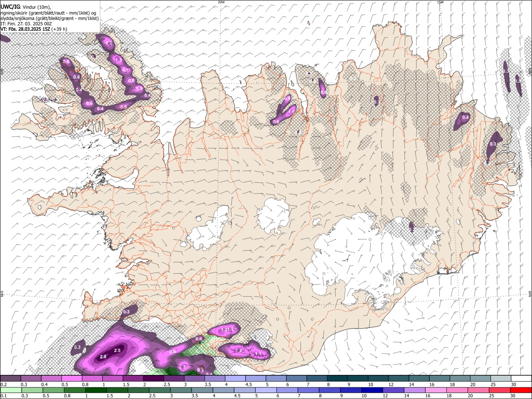Click the '(+39 h)' forecast offset text
Image resolution: width=532 pixels, height=399 pixels.
(59, 29)
